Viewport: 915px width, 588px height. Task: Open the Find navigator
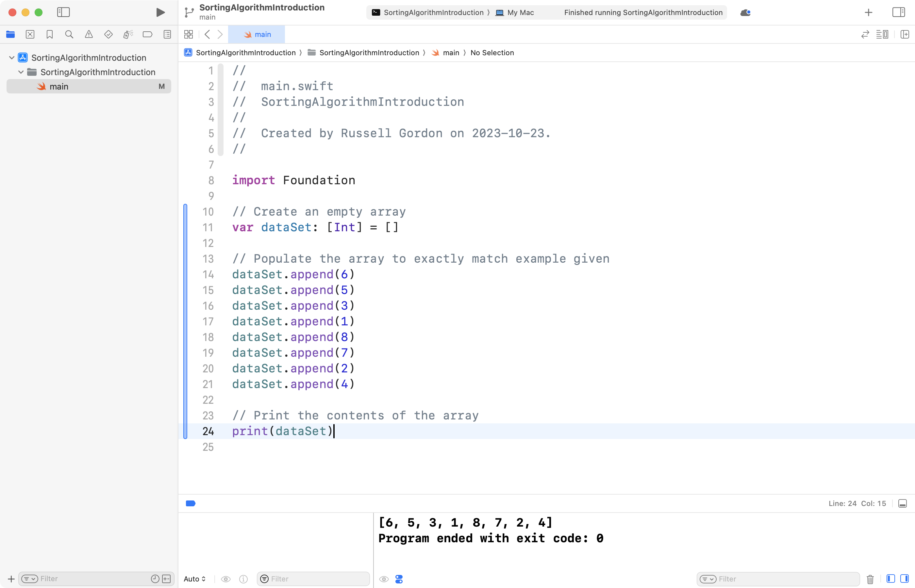point(69,34)
